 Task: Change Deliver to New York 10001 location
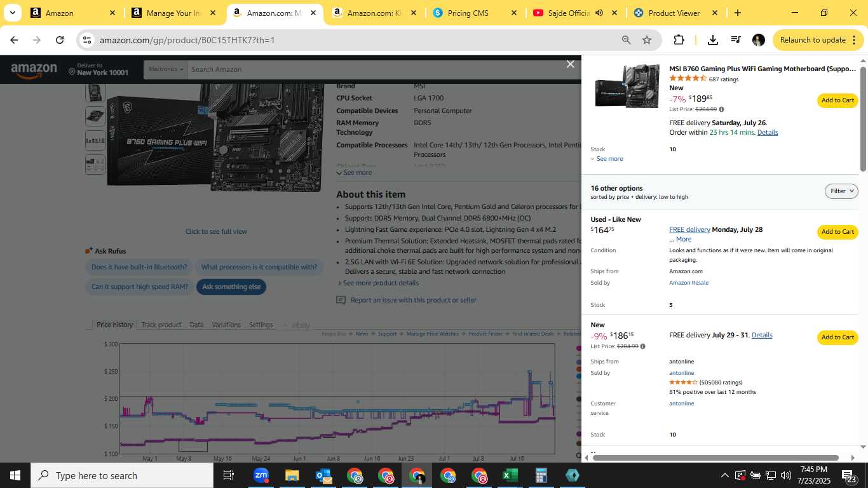pyautogui.click(x=98, y=69)
